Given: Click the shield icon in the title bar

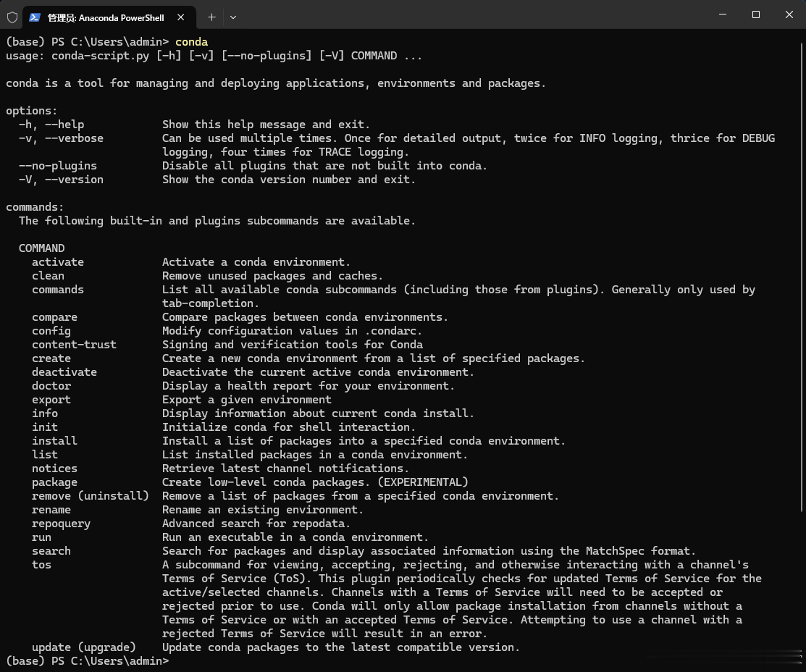Looking at the screenshot, I should tap(12, 17).
